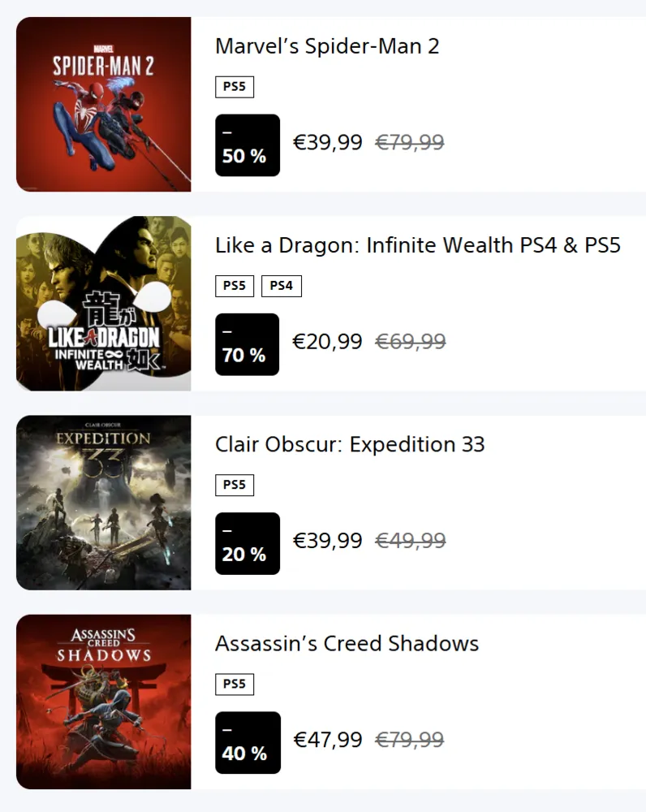This screenshot has height=812, width=646.
Task: Click the 50 % discount badge
Action: pos(248,145)
